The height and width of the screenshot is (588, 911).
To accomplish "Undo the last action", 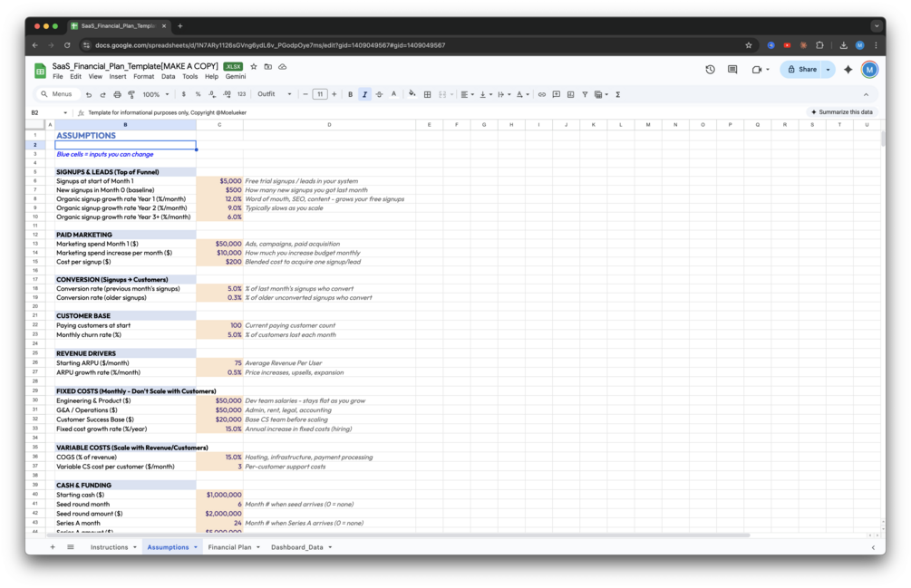I will coord(88,94).
